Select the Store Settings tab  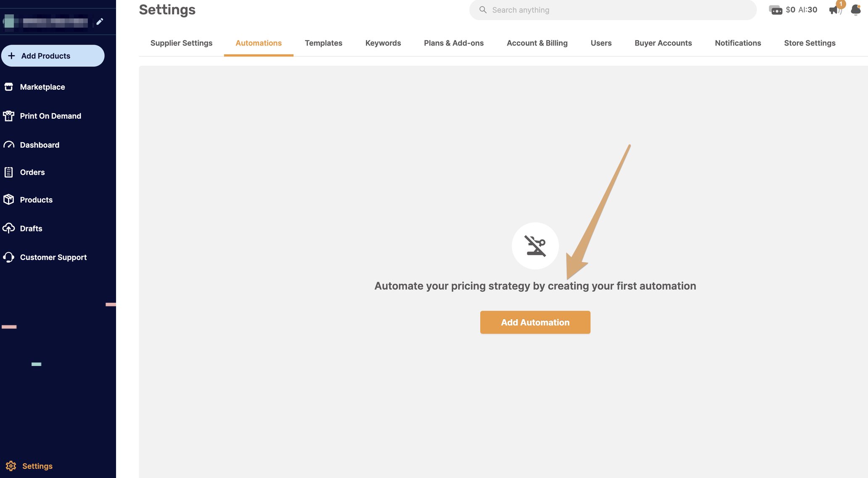[x=810, y=43]
